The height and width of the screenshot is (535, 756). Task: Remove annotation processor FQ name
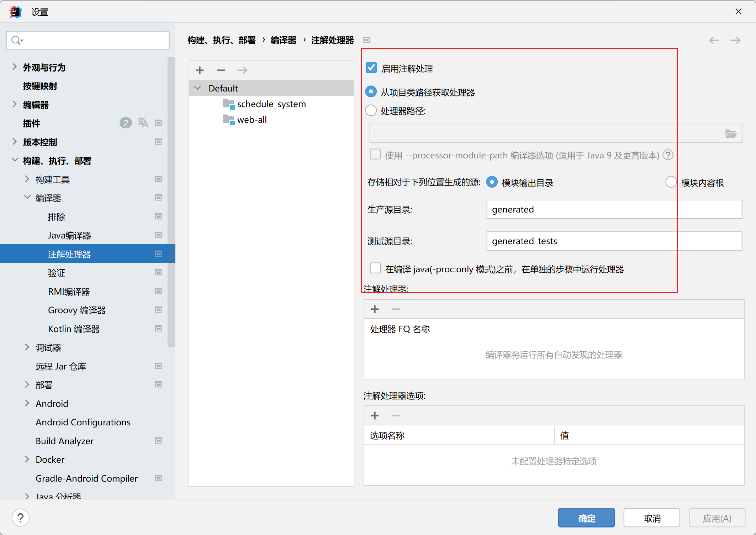pos(396,309)
